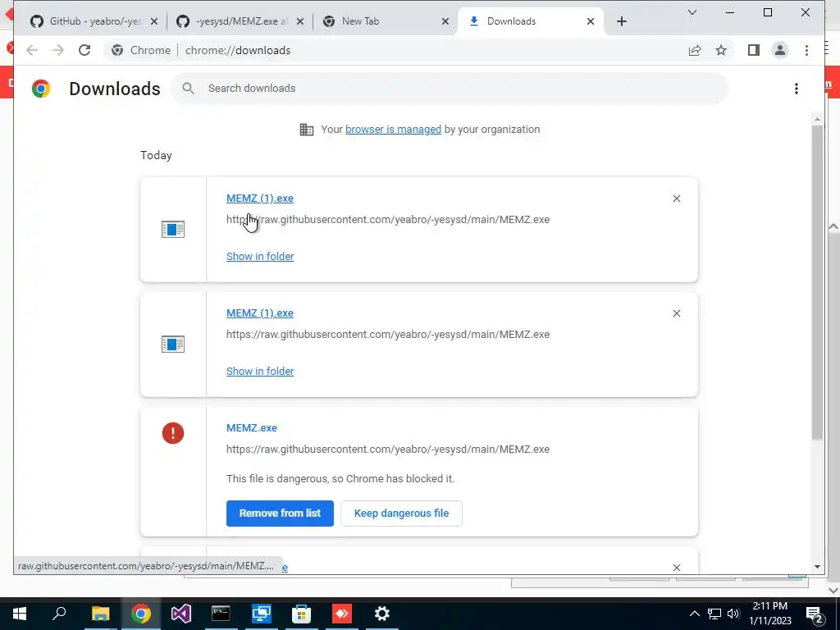Open the Windows Start menu
Viewport: 840px width, 630px height.
click(x=20, y=614)
